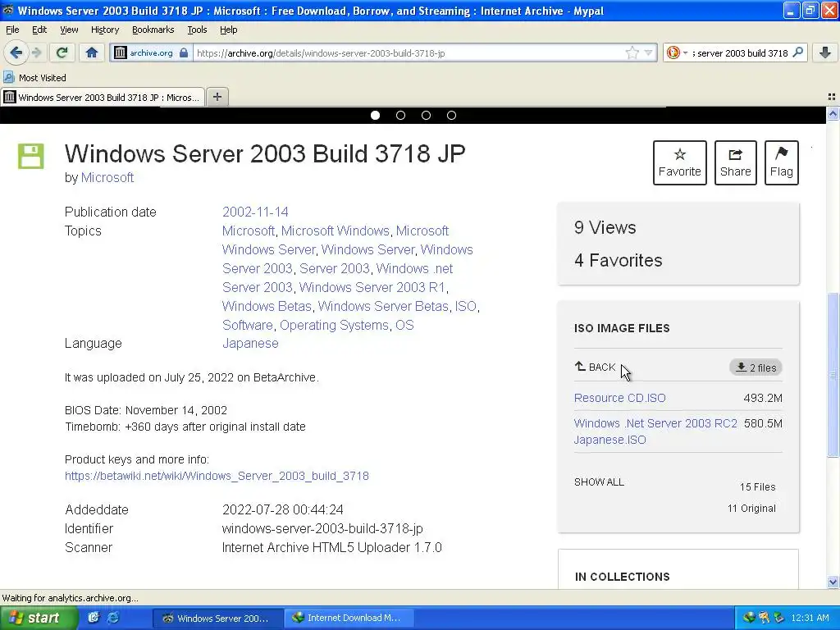Open the URL history dropdown arrow
Screen dimensions: 840x630
click(648, 52)
